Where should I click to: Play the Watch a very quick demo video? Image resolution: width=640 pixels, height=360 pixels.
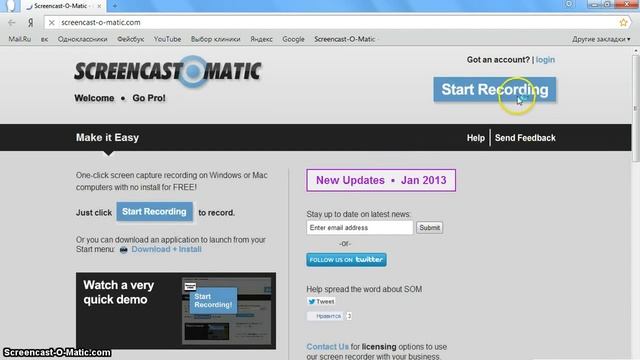[x=176, y=311]
